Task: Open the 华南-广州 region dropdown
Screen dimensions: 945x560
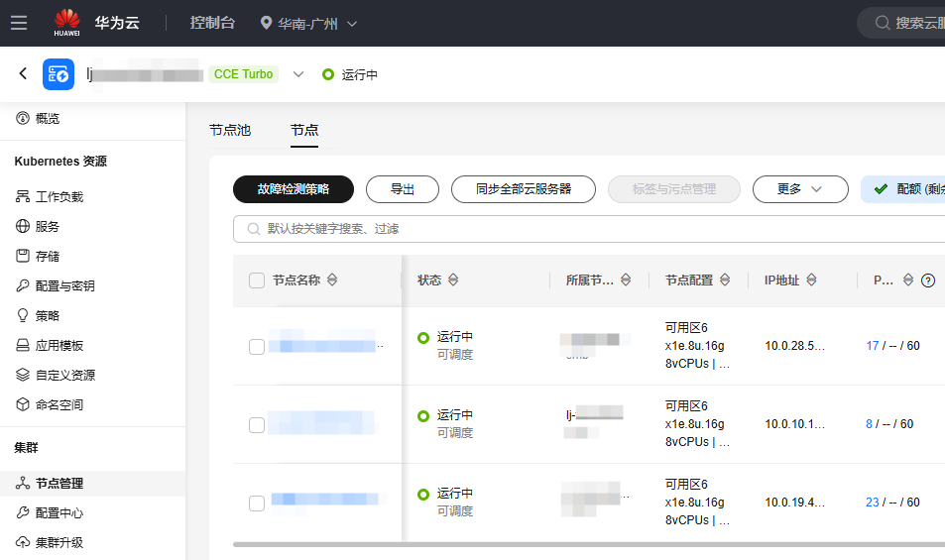Action: click(x=309, y=24)
